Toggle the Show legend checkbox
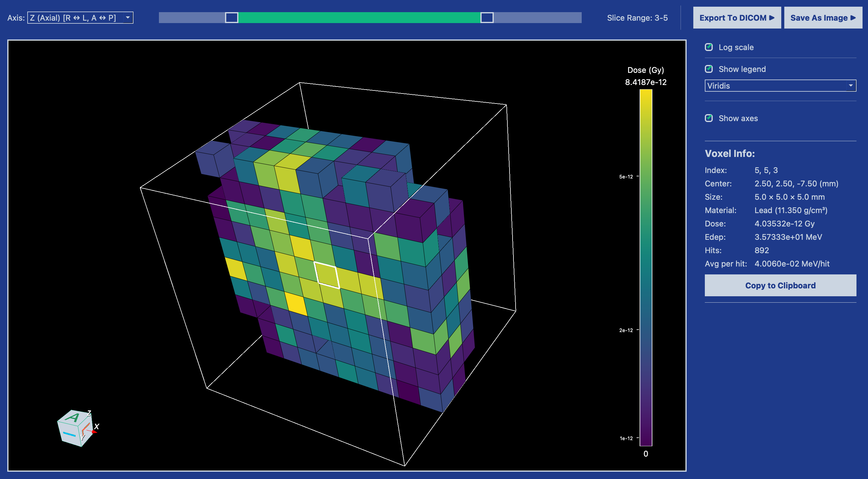This screenshot has width=868, height=479. click(x=708, y=69)
